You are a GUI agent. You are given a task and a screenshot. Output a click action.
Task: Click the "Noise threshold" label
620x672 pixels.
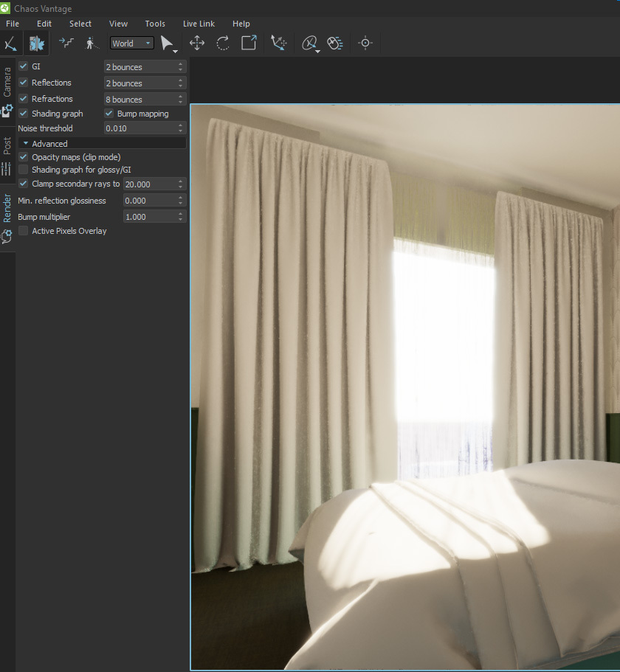point(45,128)
